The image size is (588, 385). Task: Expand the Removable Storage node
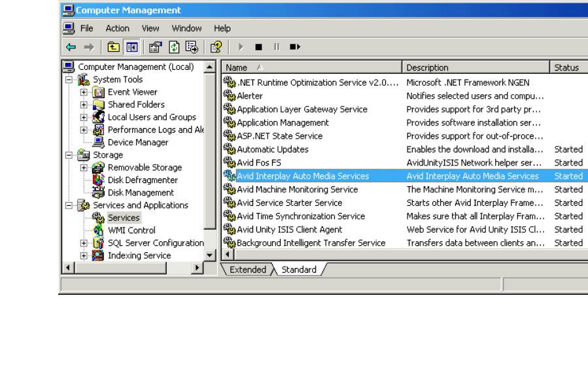84,167
